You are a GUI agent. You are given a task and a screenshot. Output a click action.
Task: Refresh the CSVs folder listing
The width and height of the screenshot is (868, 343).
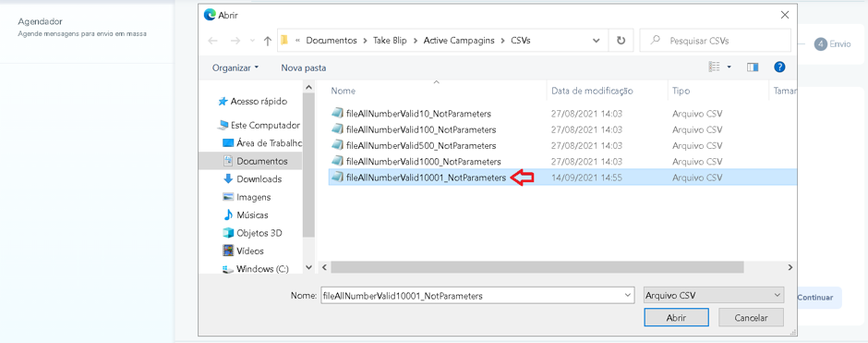(x=621, y=41)
